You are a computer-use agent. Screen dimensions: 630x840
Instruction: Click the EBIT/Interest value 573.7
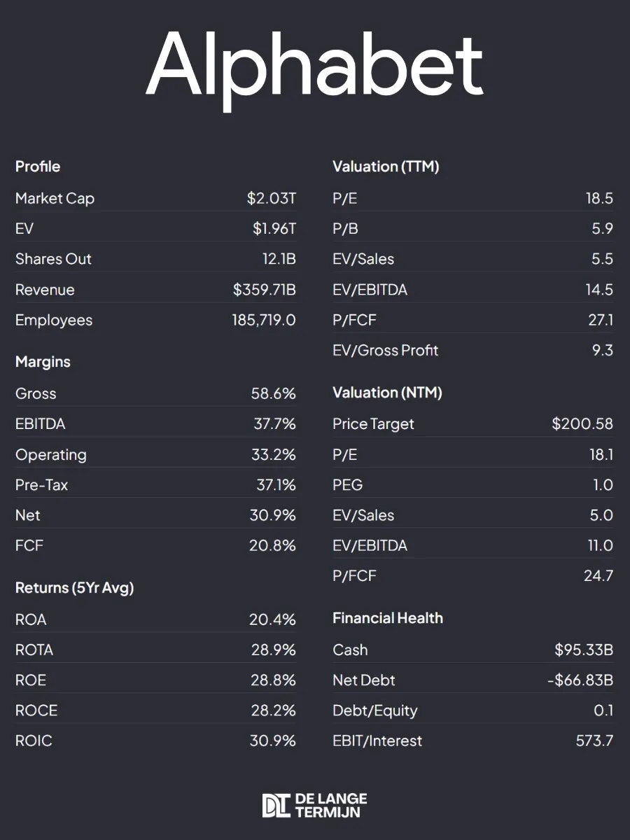pyautogui.click(x=595, y=741)
